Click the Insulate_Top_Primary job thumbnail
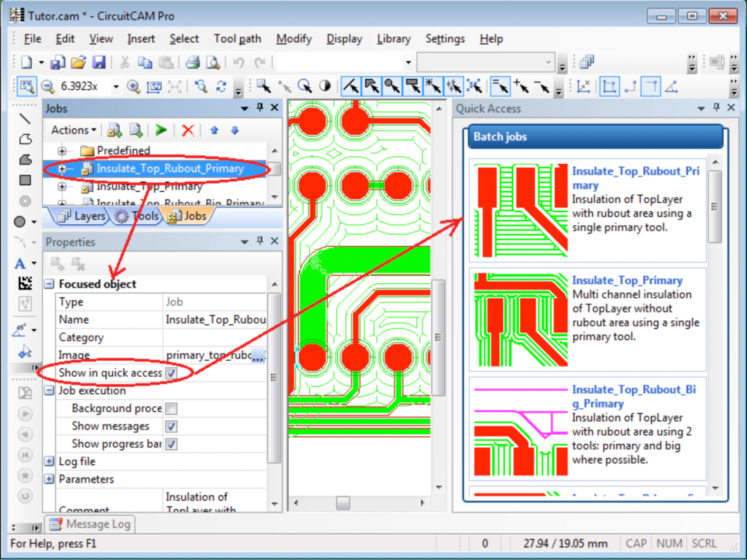 point(521,319)
